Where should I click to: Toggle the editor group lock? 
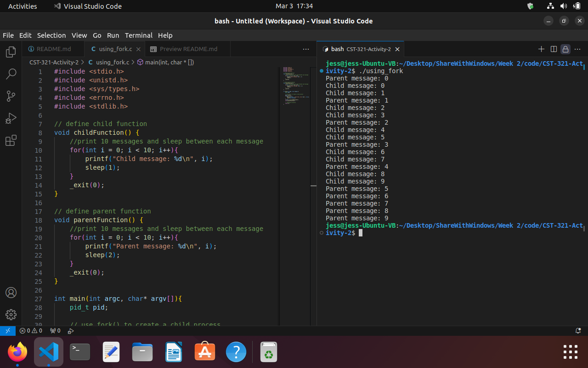pyautogui.click(x=565, y=49)
